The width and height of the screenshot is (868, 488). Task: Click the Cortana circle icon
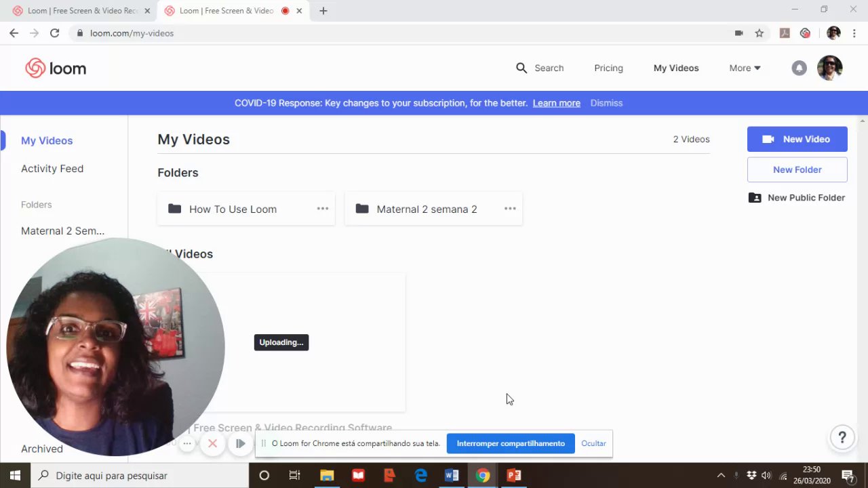[264, 475]
